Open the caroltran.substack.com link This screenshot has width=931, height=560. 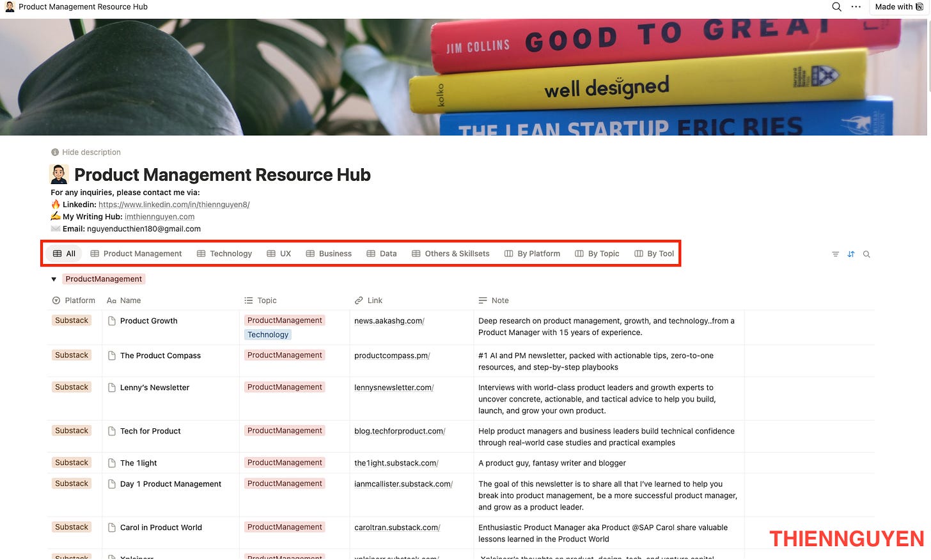click(397, 527)
